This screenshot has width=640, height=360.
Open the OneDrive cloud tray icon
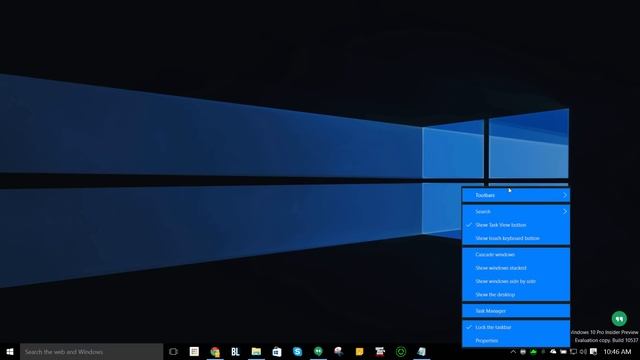(x=553, y=351)
